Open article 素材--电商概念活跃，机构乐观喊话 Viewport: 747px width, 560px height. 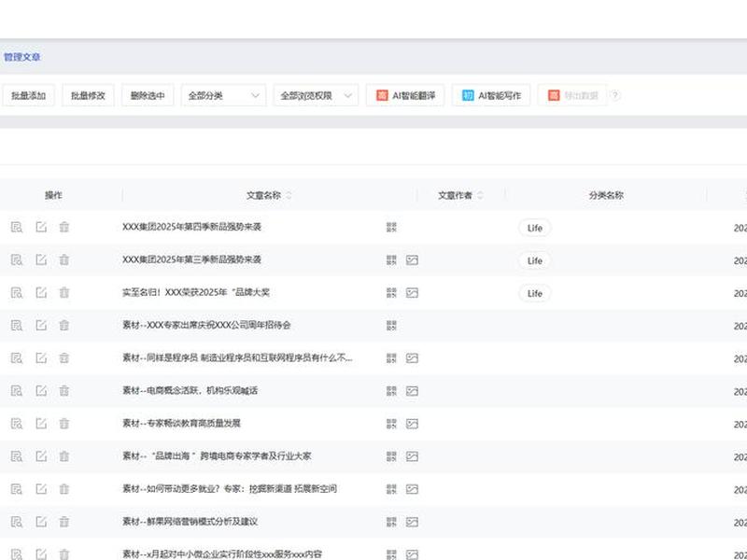[190, 390]
